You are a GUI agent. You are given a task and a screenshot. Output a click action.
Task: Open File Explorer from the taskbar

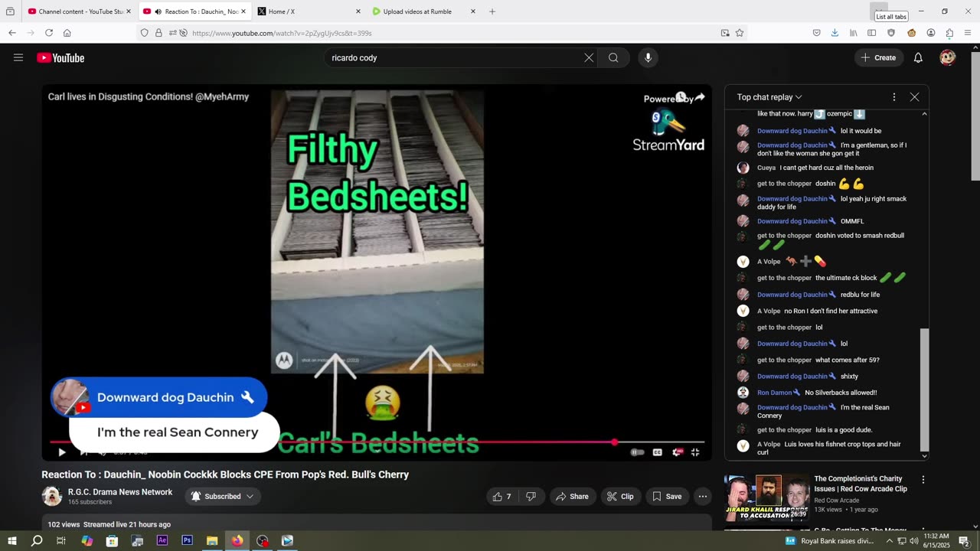point(212,540)
